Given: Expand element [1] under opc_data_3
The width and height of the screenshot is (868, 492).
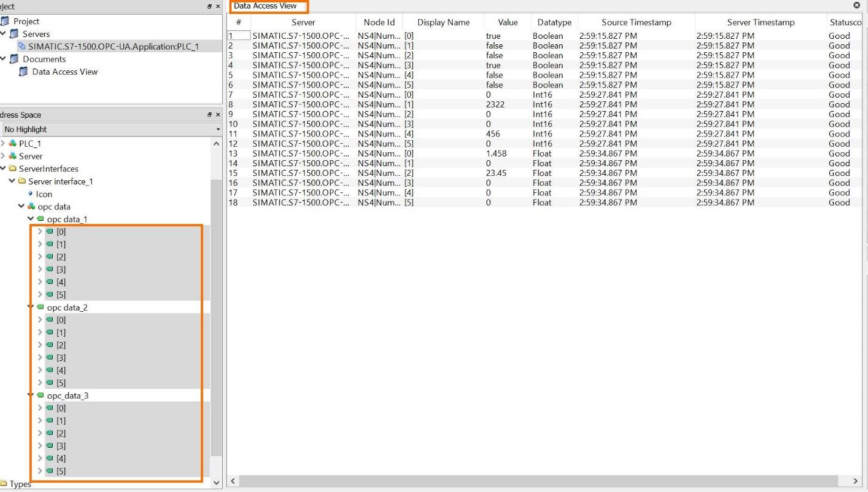Looking at the screenshot, I should point(40,420).
